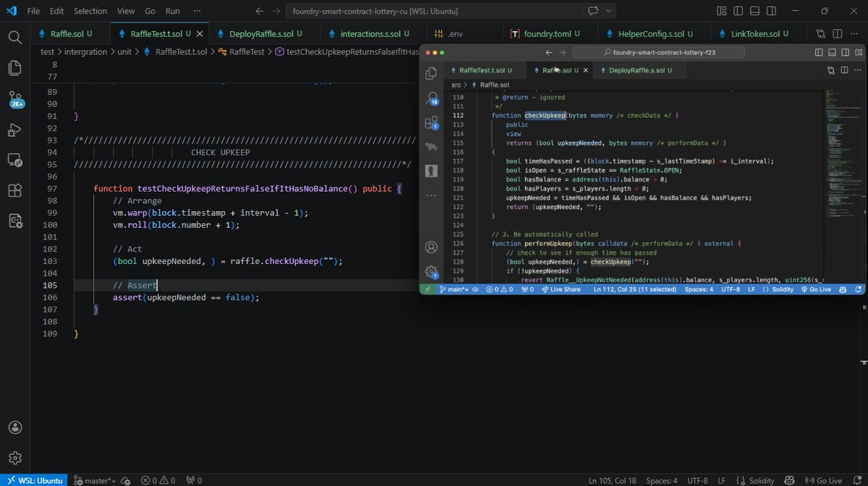Open the Run and Debug view
The width and height of the screenshot is (868, 486).
click(x=15, y=132)
